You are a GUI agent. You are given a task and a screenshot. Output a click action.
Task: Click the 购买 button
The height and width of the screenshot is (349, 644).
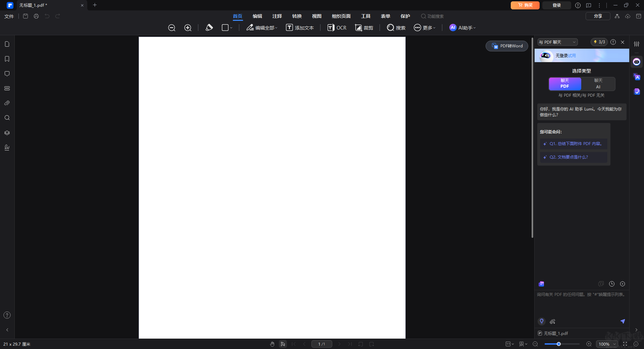[525, 5]
